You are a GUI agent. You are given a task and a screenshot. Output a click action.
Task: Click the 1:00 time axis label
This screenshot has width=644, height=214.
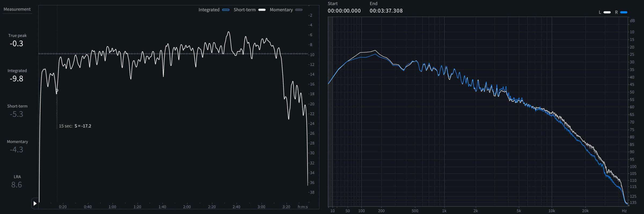point(112,207)
